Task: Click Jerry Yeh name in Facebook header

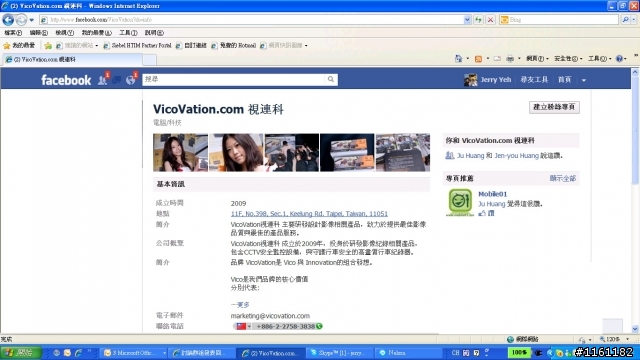Action: tap(496, 80)
